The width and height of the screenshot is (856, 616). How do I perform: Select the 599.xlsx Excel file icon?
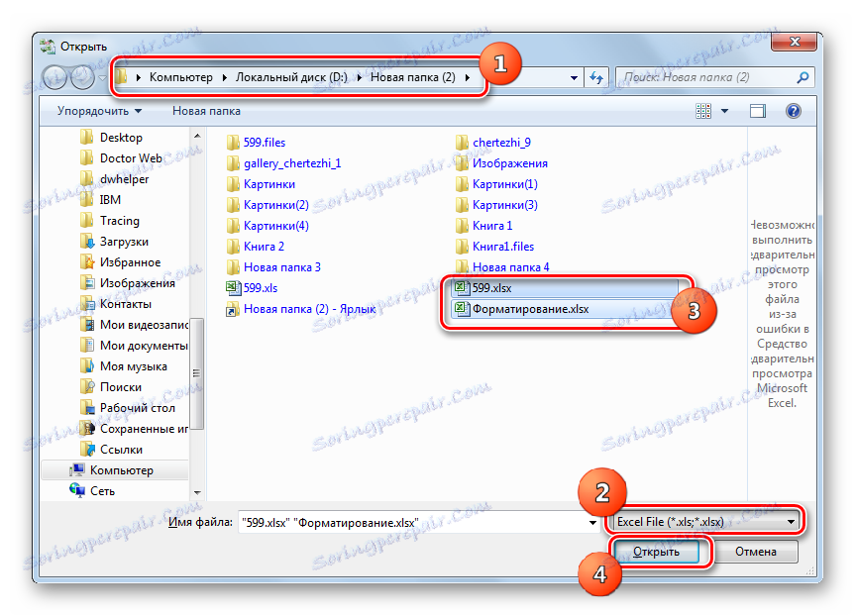pos(462,287)
